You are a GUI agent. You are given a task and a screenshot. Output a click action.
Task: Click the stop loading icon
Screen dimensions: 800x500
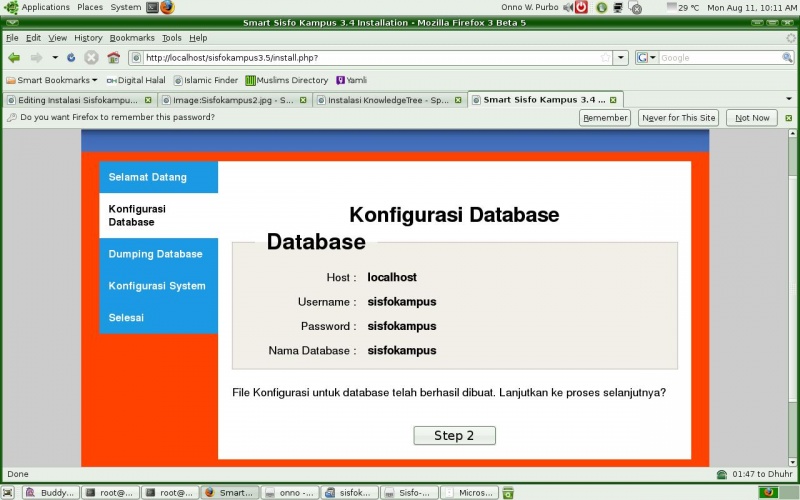[x=91, y=58]
